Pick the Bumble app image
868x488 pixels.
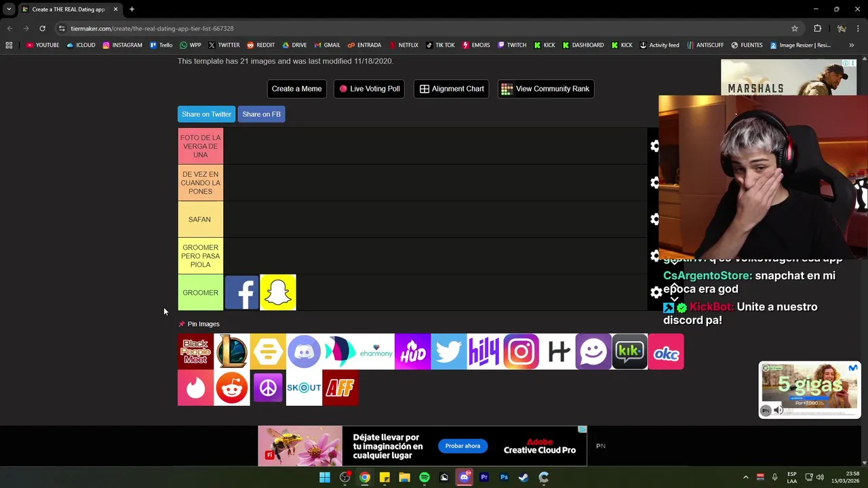tap(268, 352)
